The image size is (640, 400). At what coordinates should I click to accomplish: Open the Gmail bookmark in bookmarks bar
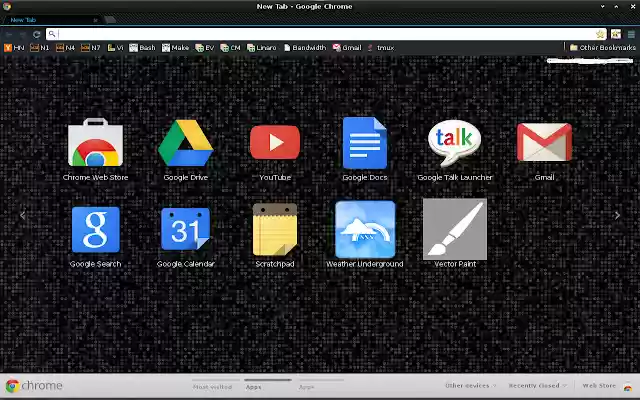point(347,48)
